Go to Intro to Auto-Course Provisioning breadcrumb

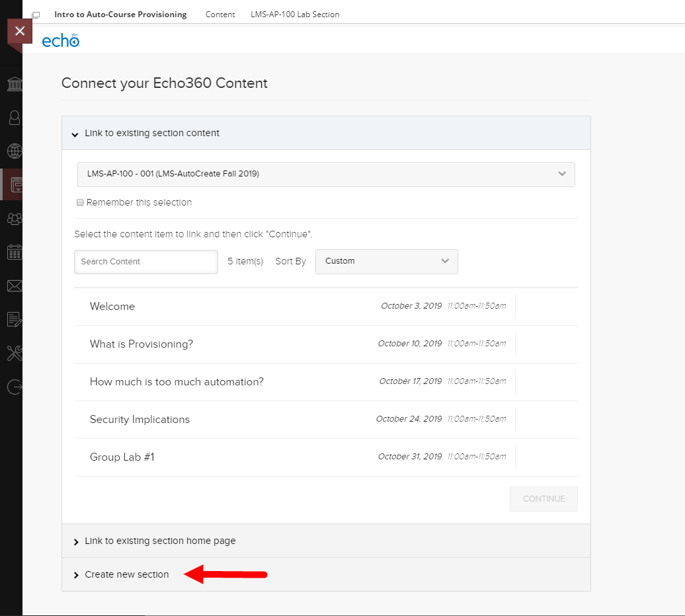click(120, 15)
